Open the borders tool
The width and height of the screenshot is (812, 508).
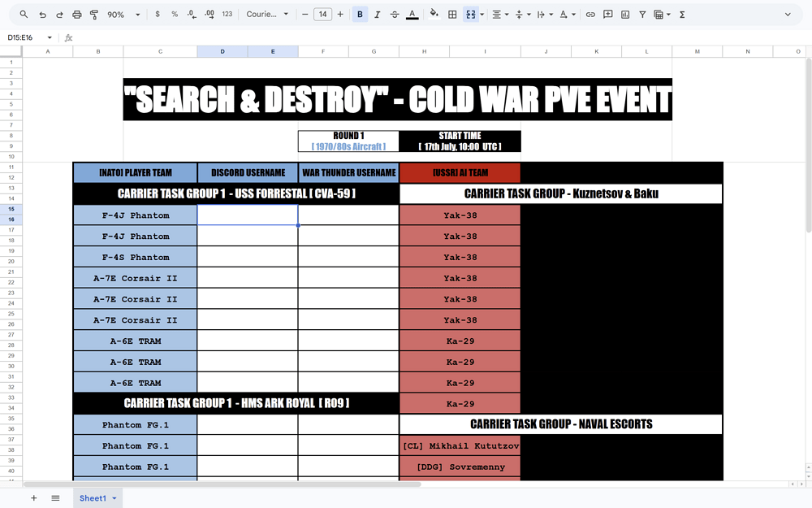pos(452,15)
